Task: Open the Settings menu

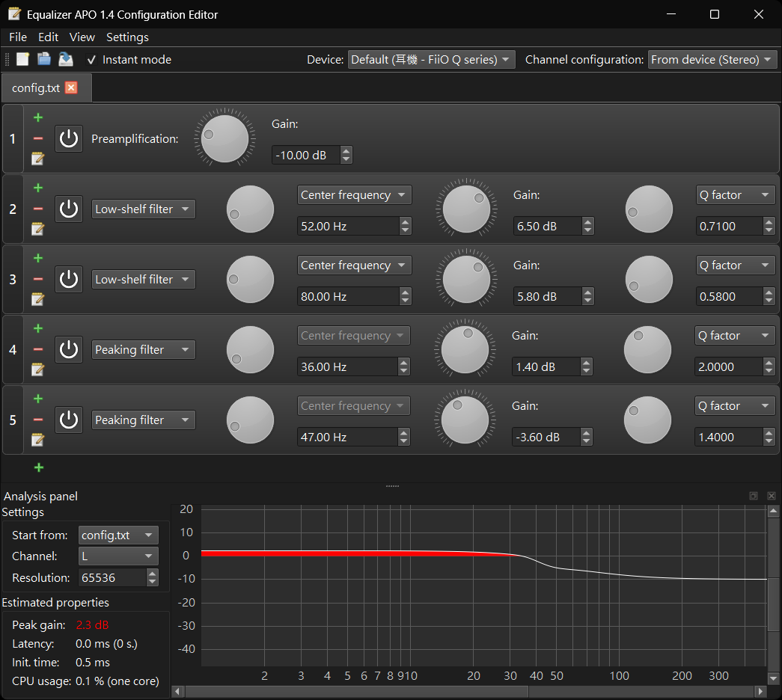Action: (127, 37)
